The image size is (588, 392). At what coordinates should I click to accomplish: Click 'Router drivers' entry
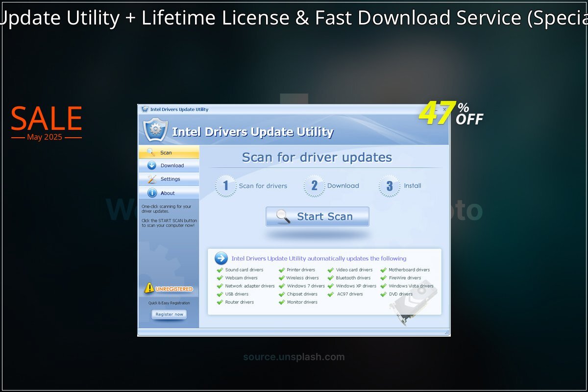tap(240, 302)
